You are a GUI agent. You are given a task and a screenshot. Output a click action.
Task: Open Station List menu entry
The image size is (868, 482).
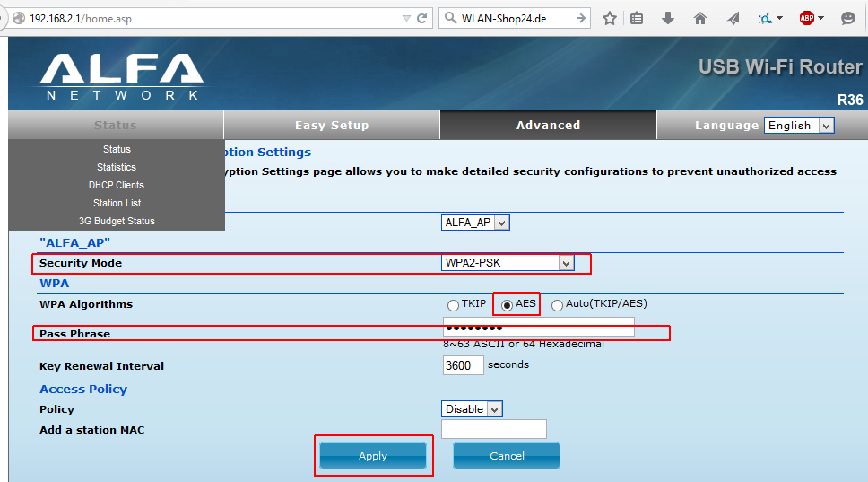point(117,203)
